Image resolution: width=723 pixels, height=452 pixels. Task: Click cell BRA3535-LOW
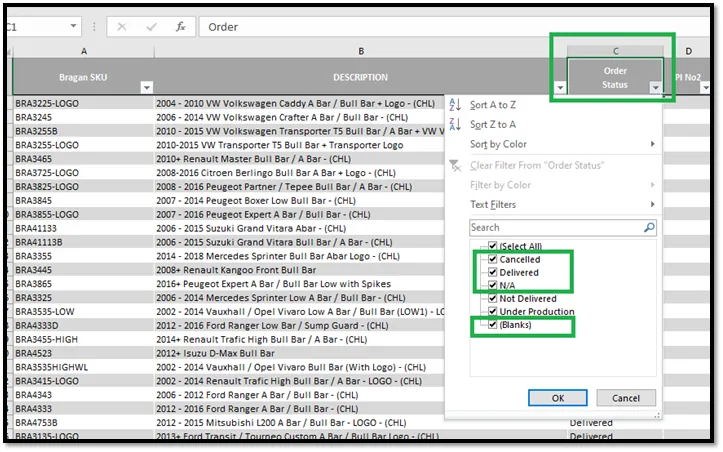point(83,311)
